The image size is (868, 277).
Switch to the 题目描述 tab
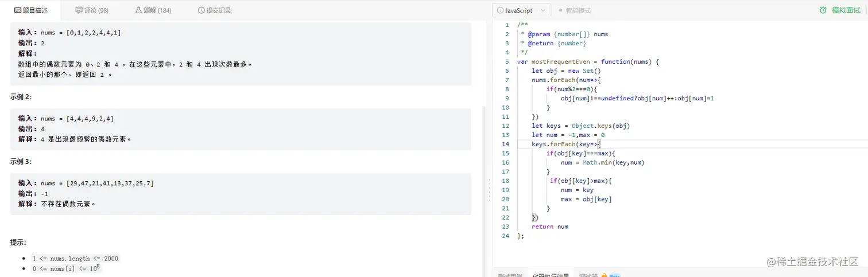click(x=31, y=10)
